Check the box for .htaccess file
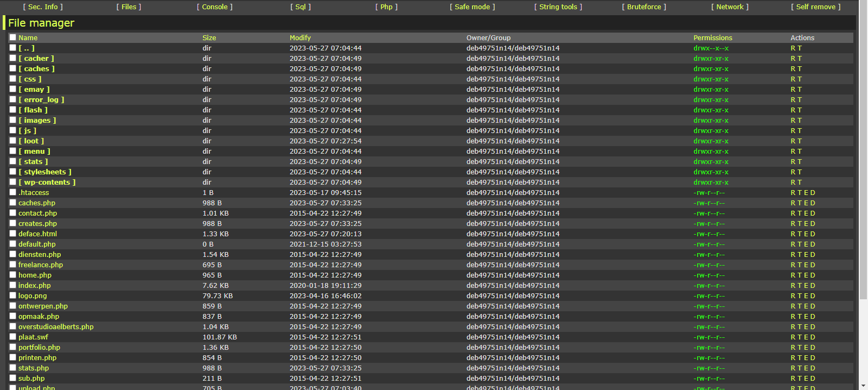The height and width of the screenshot is (390, 868). point(12,192)
